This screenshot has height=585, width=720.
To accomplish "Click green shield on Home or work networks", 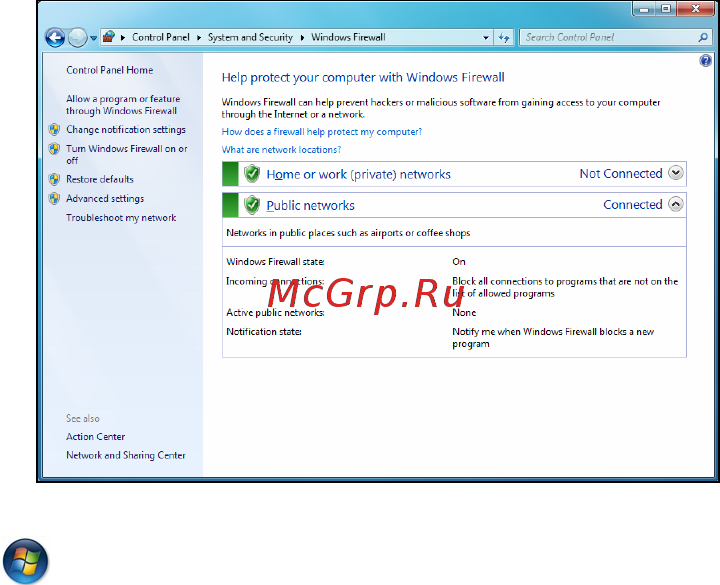I will (x=252, y=174).
